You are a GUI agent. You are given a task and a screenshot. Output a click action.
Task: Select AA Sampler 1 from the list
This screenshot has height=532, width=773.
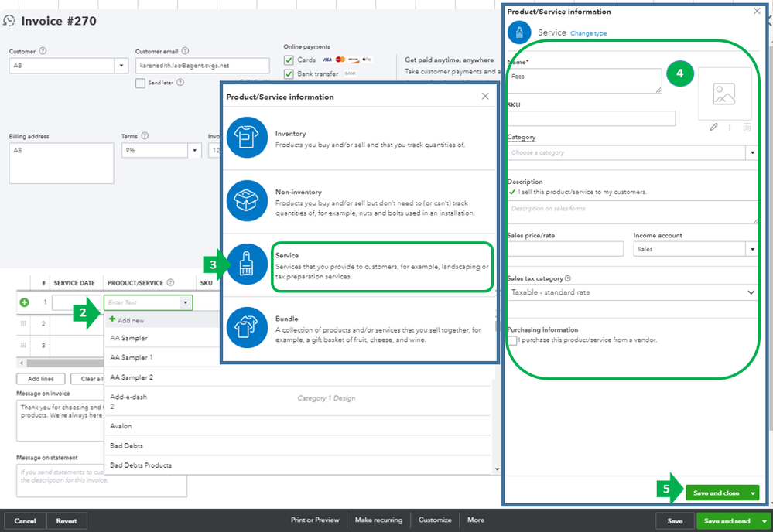coord(131,357)
